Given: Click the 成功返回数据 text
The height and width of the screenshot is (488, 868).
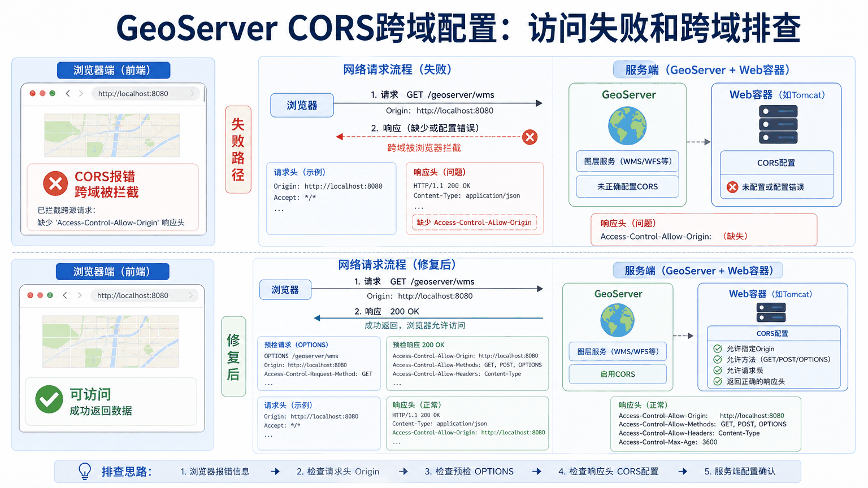Looking at the screenshot, I should [101, 411].
